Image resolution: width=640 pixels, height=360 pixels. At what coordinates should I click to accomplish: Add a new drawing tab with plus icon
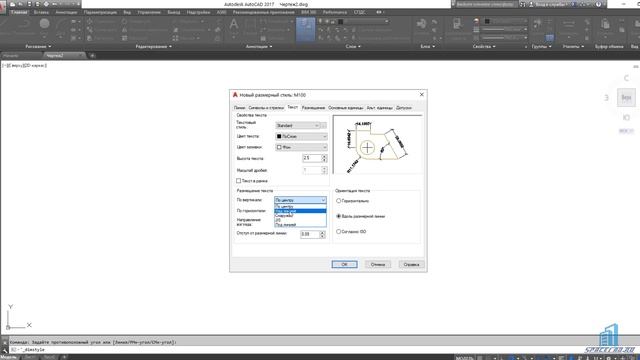[93, 56]
